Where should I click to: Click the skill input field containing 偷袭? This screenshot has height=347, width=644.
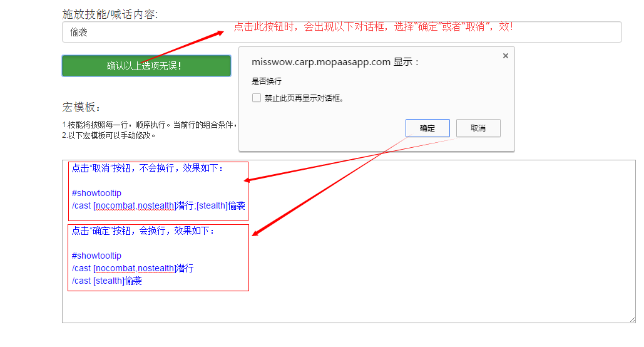[x=342, y=32]
